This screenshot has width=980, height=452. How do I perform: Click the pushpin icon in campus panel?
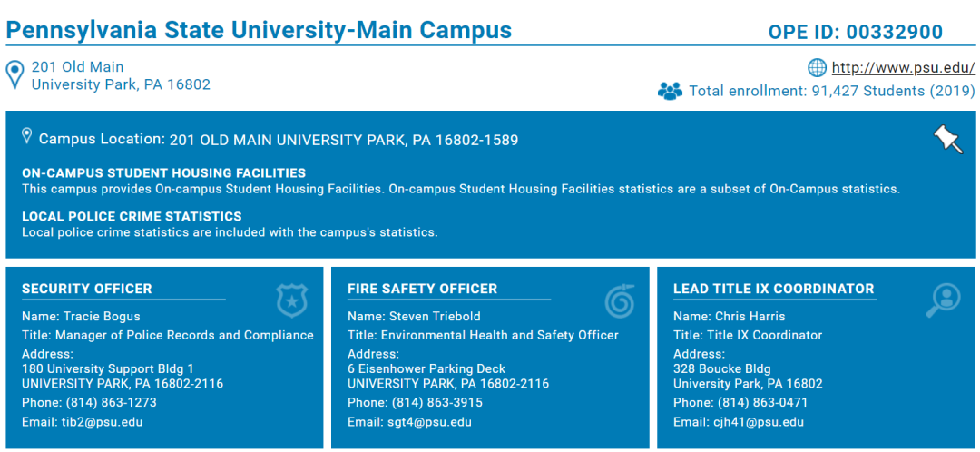(x=947, y=139)
